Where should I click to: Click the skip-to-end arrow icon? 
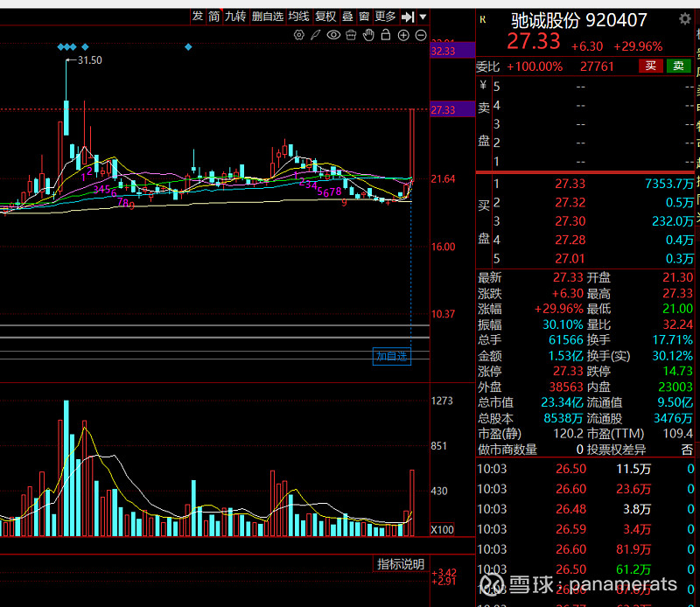tap(408, 16)
